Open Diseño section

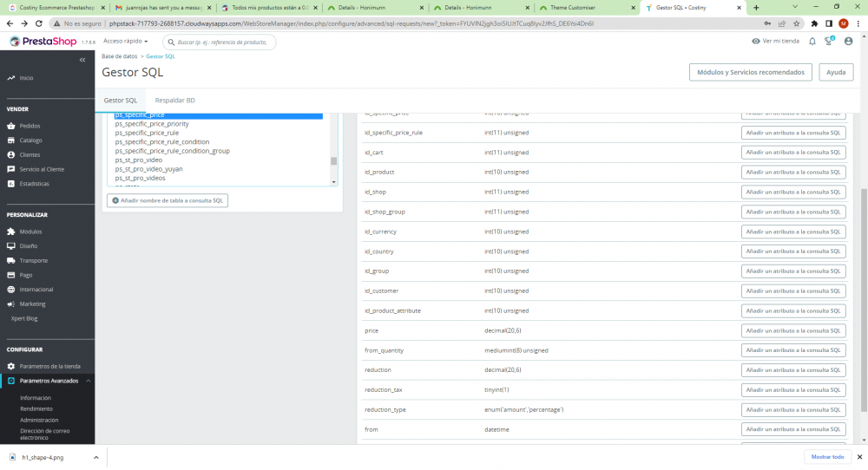coord(29,246)
